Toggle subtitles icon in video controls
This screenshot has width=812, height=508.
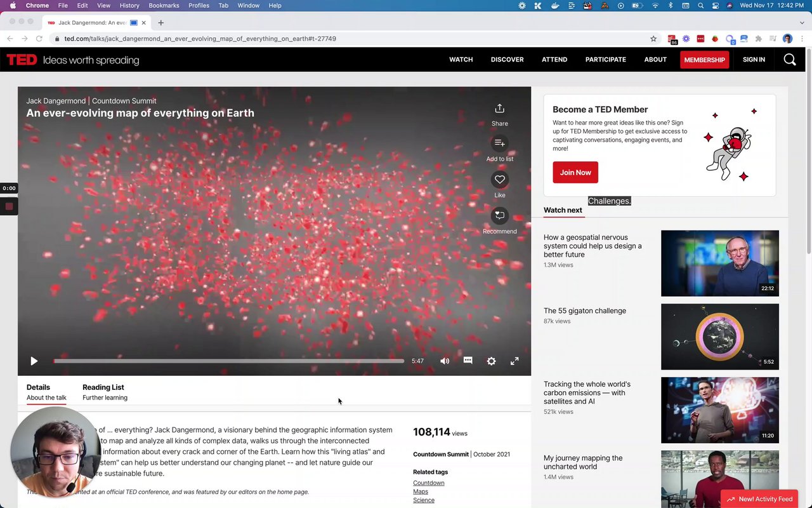pyautogui.click(x=468, y=360)
